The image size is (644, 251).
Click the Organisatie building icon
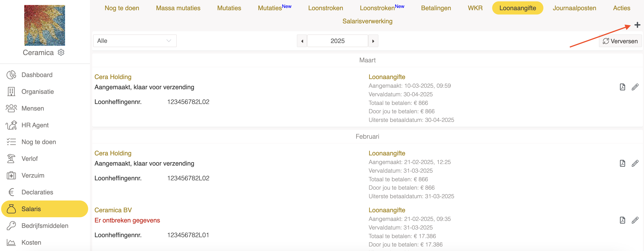pyautogui.click(x=11, y=92)
